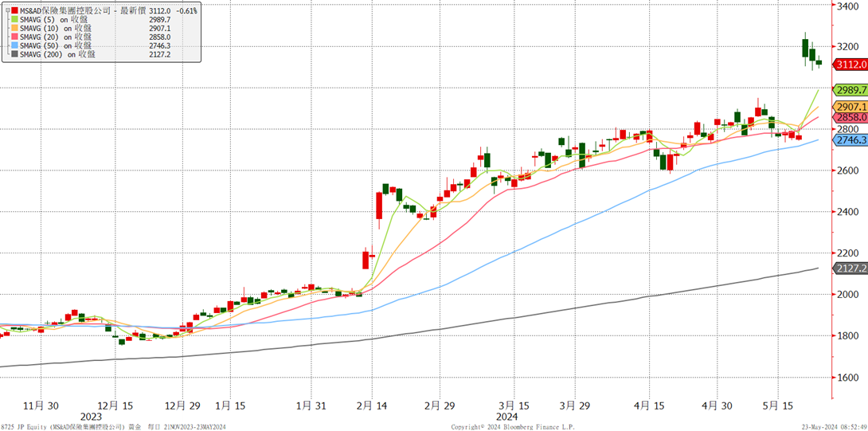Click the 5月 15 date axis label
Image resolution: width=868 pixels, height=431 pixels.
[780, 406]
